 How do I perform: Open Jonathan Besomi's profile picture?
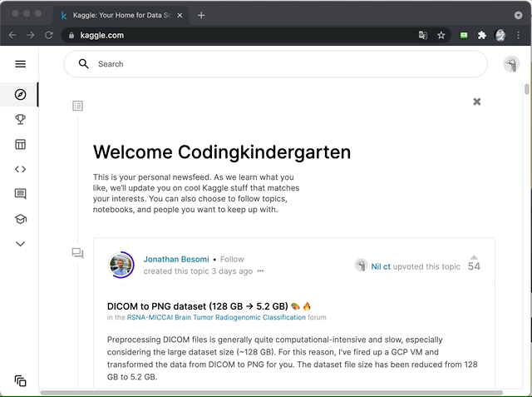[121, 265]
